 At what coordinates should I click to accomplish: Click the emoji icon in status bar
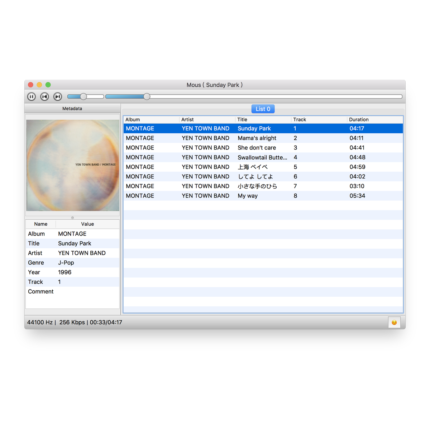pyautogui.click(x=394, y=322)
